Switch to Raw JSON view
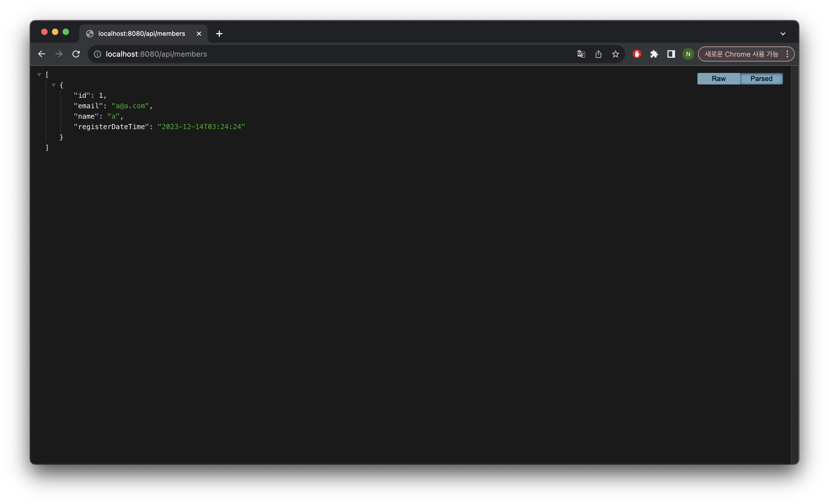Image resolution: width=829 pixels, height=504 pixels. (x=718, y=79)
